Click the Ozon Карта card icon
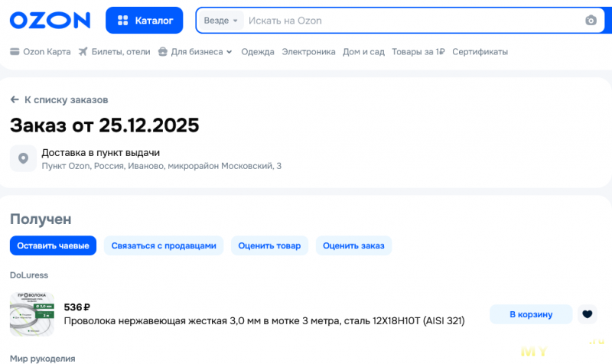The width and height of the screenshot is (612, 364). click(15, 52)
